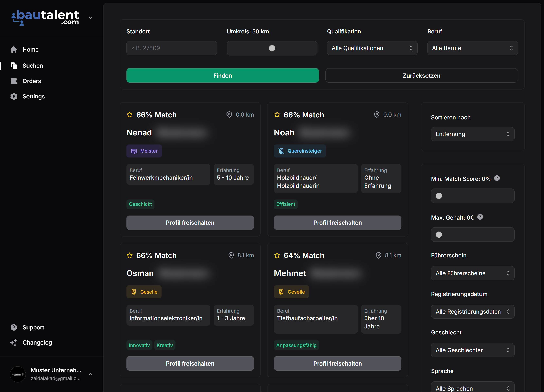Click the Muster Unternehmen company avatar
Screen dimensions: 544x392
[18, 374]
